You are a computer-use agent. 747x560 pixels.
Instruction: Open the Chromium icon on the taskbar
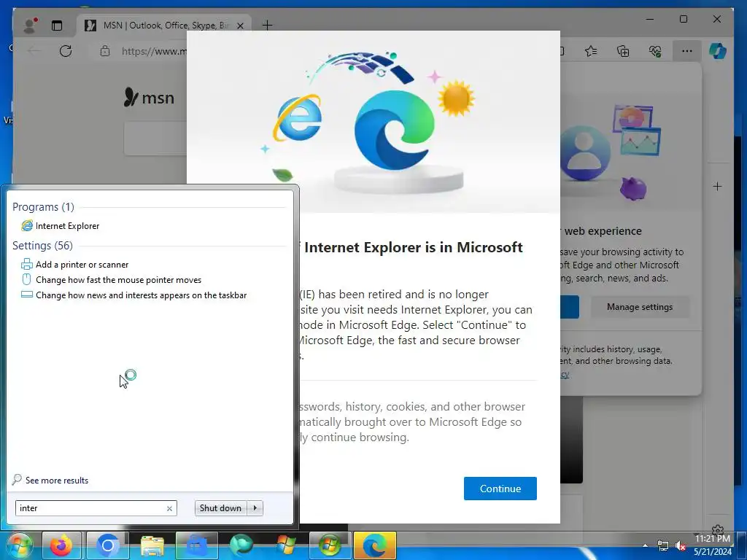(x=108, y=545)
